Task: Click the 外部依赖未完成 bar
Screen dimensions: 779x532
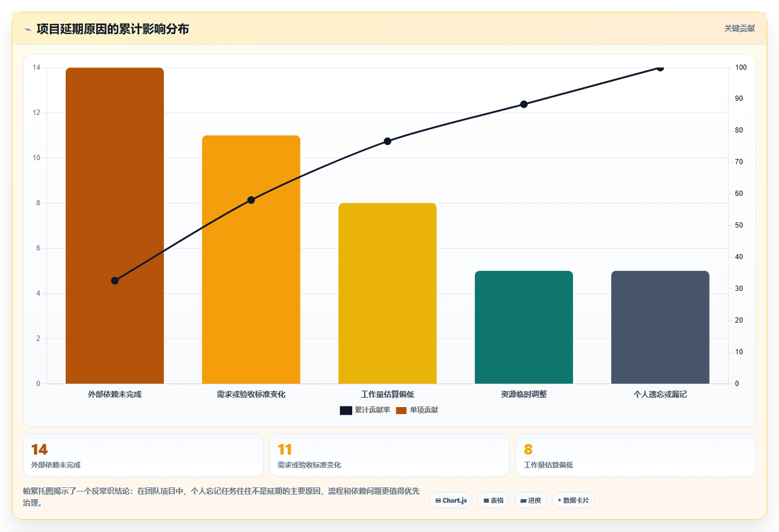Action: click(x=114, y=225)
